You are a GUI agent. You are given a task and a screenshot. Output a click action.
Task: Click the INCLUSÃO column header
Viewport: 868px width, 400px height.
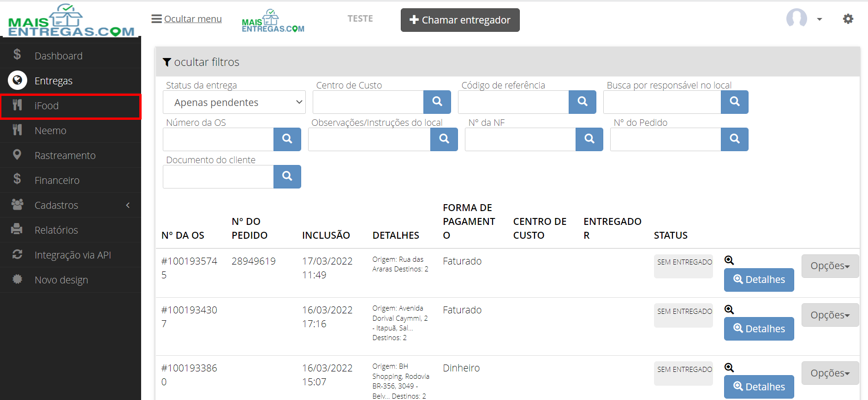pos(326,235)
